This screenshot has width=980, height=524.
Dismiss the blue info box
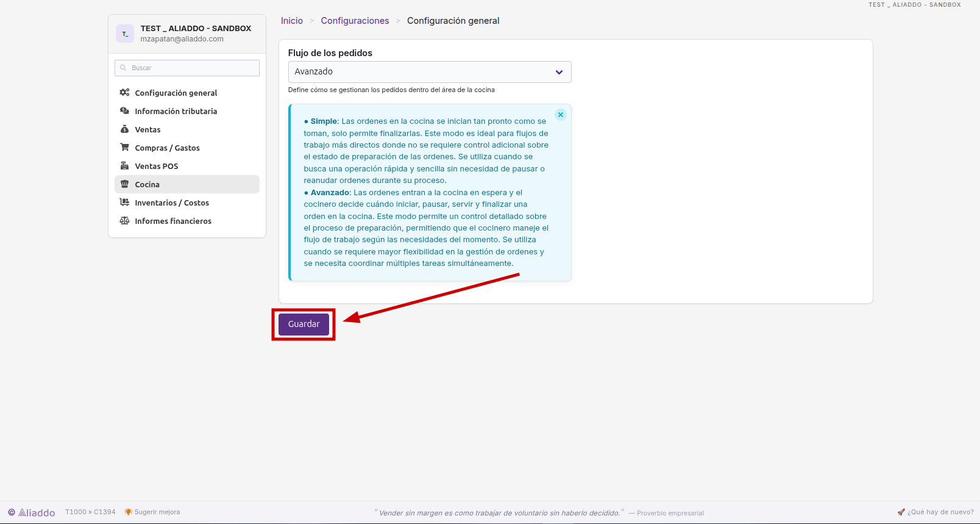pos(561,115)
